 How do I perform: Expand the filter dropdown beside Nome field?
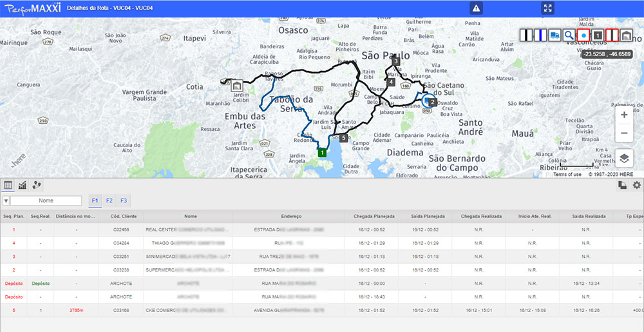click(6, 200)
